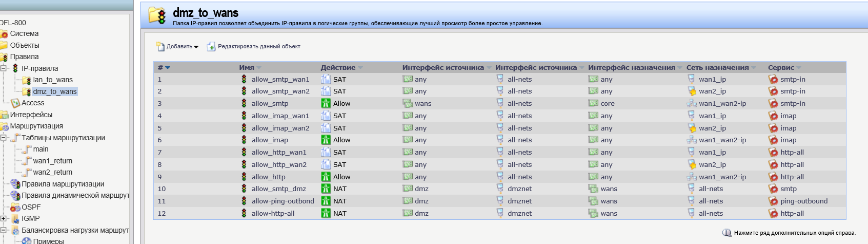
Task: Sort by Сеть назначения column
Action: tap(721, 67)
